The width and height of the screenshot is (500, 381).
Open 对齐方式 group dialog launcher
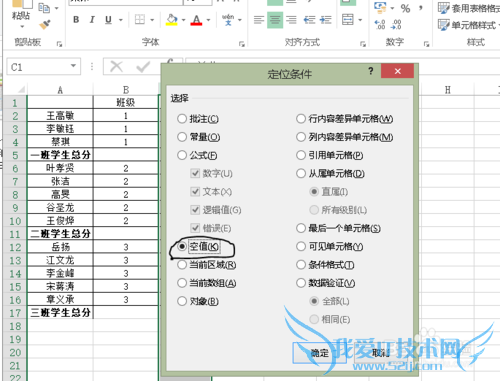[363, 44]
